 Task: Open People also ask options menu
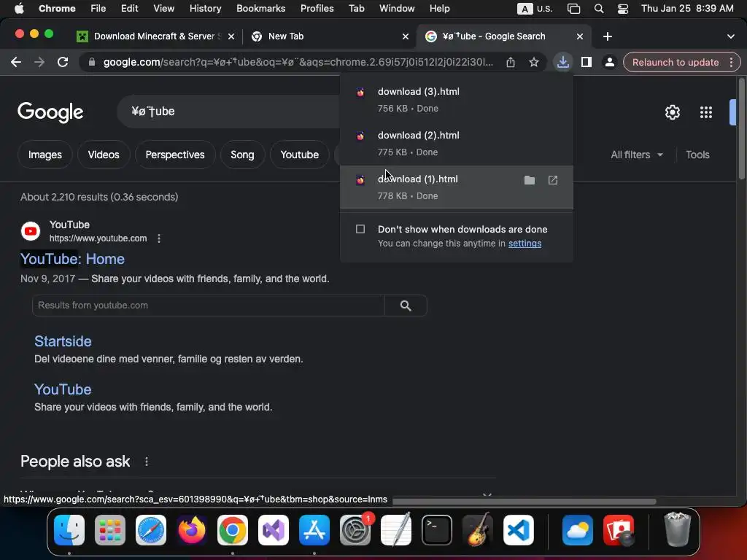pos(146,462)
